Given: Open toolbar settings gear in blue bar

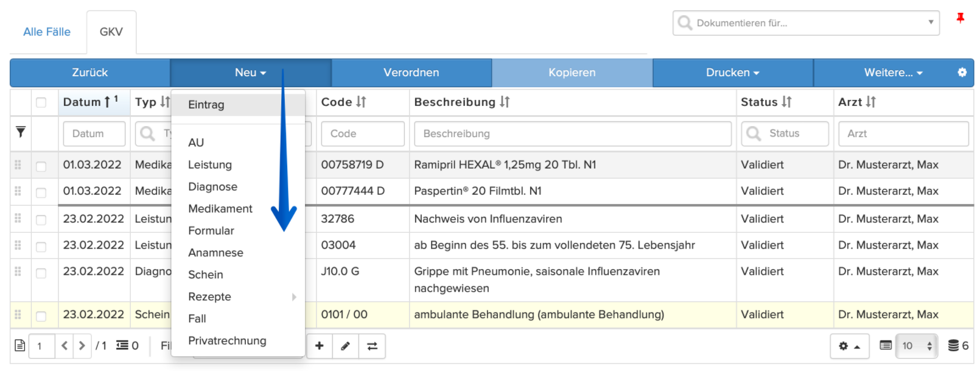Looking at the screenshot, I should tap(962, 72).
